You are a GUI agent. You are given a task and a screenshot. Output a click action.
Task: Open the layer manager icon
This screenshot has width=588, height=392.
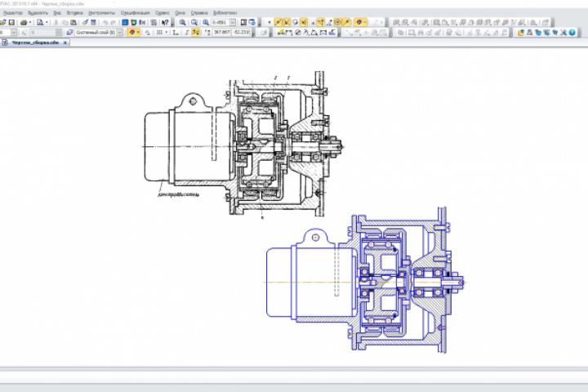coord(69,33)
